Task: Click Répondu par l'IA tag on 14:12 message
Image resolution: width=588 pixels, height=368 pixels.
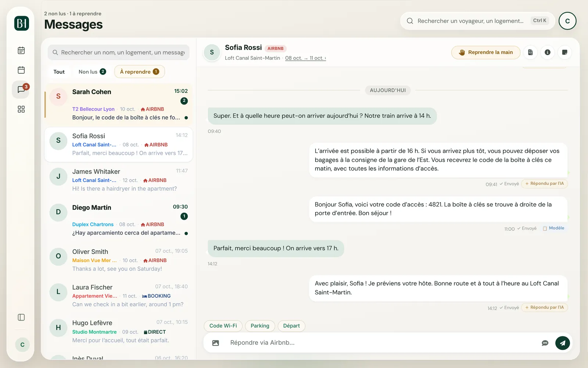Action: click(x=545, y=308)
